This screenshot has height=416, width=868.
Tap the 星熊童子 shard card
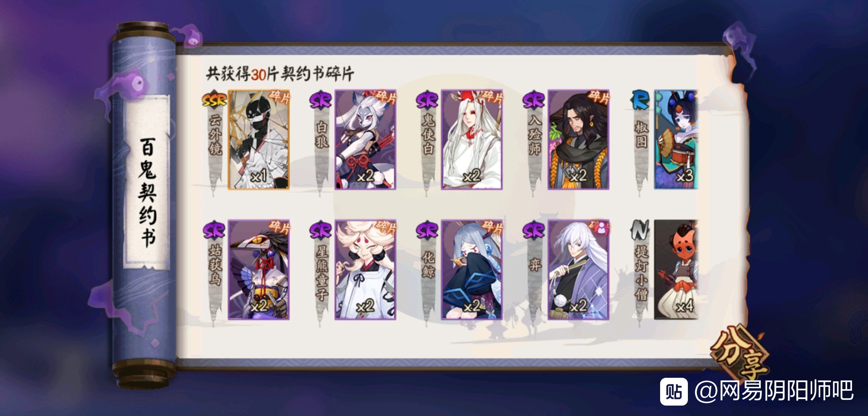365,270
